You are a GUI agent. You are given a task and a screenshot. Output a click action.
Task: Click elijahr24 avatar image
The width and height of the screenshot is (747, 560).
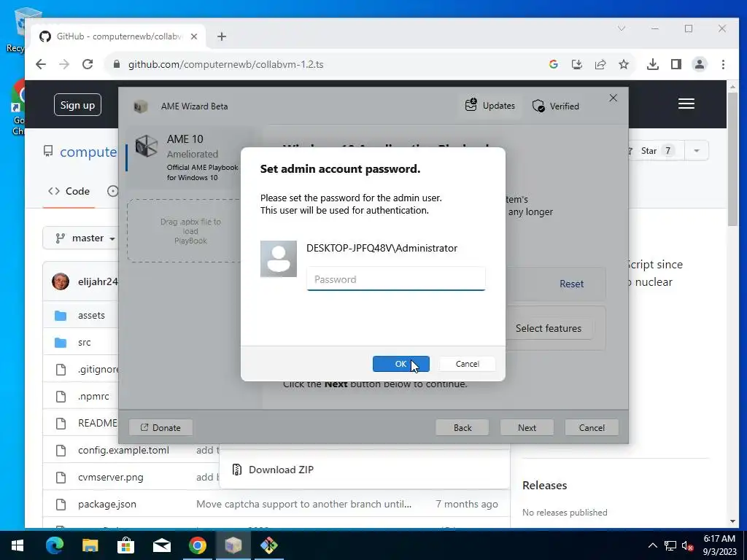coord(61,281)
